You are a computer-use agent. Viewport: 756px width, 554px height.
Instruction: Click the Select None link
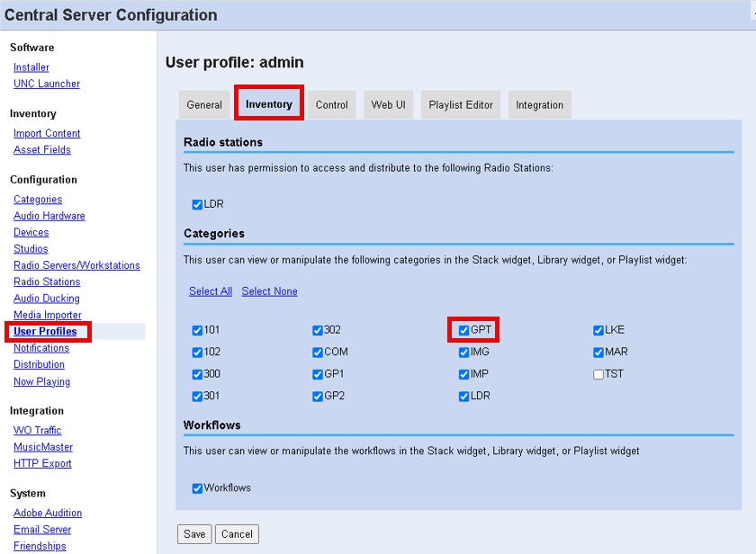tap(269, 291)
